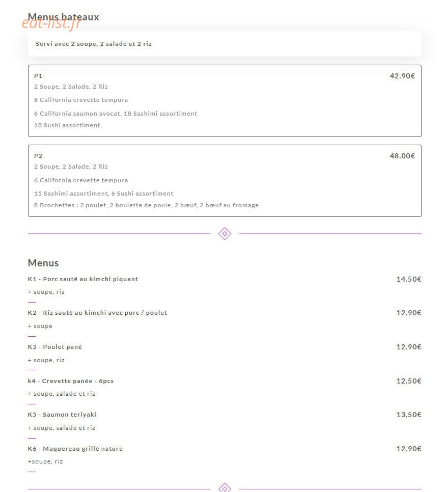The width and height of the screenshot is (448, 492).
Task: Click the eat-list.fr watermark logo
Action: pos(51,24)
